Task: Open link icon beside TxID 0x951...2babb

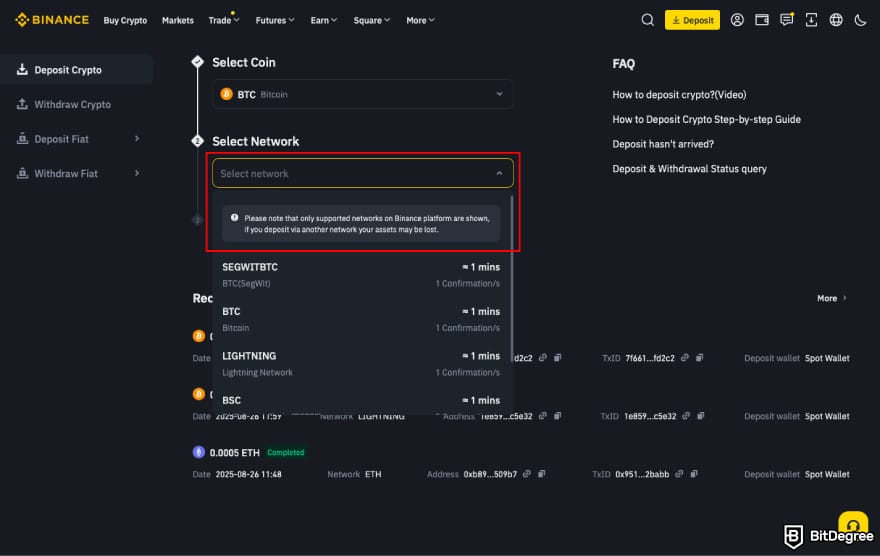Action: pos(679,474)
